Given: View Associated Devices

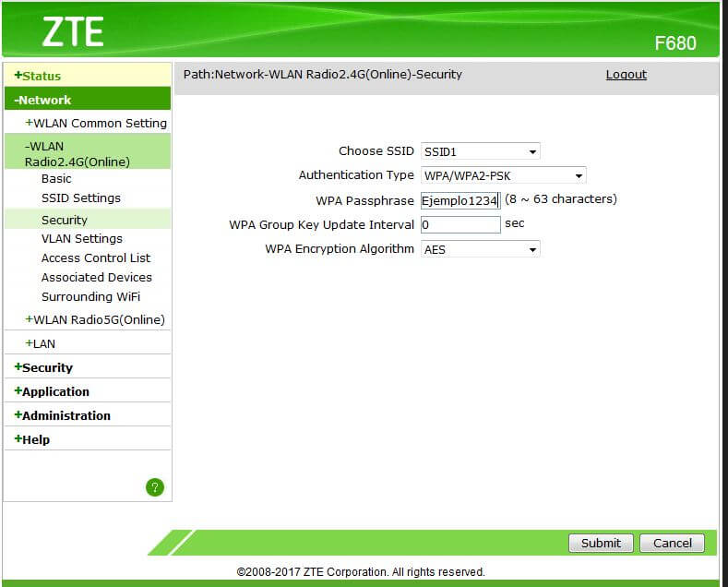Looking at the screenshot, I should (97, 277).
